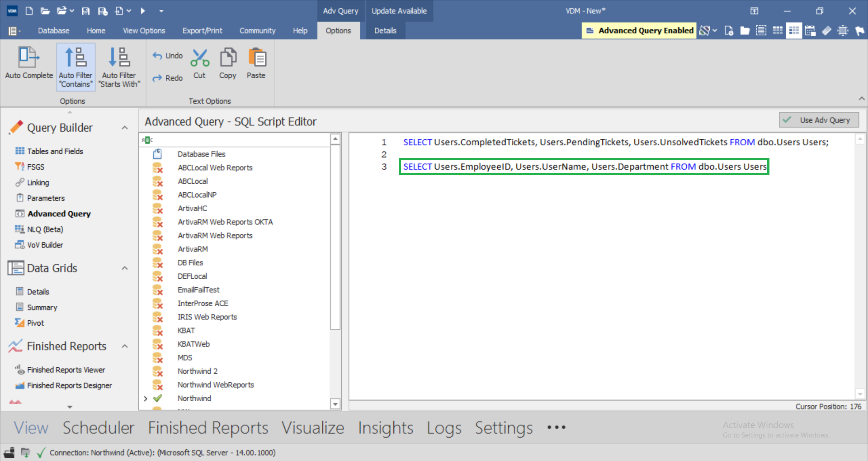868x461 pixels.
Task: Switch to the Details tab
Action: coord(385,31)
